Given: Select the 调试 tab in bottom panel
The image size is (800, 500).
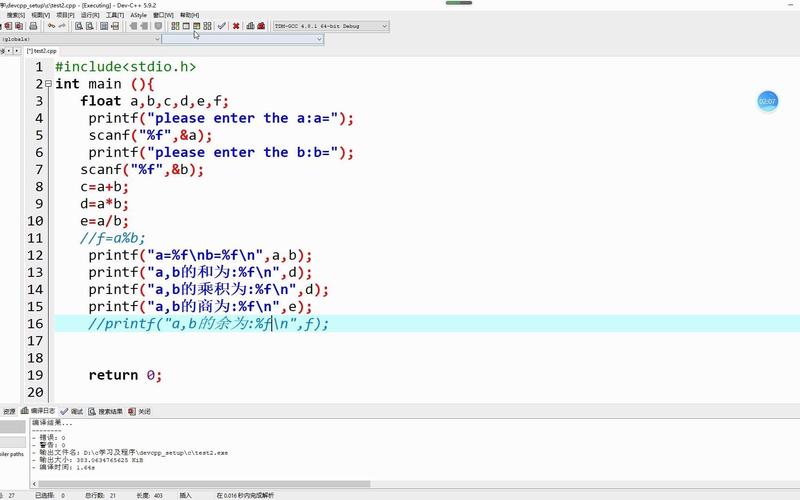Looking at the screenshot, I should tap(76, 411).
